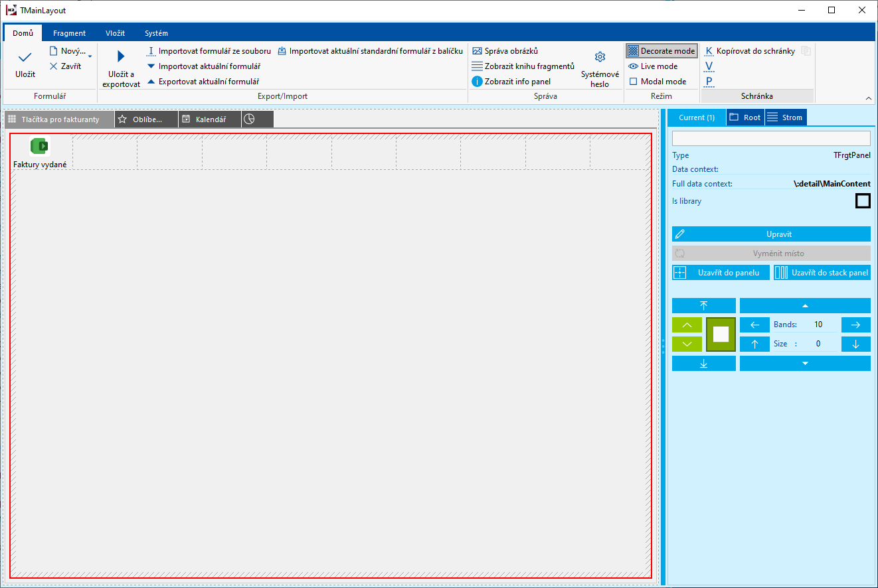The width and height of the screenshot is (878, 588).
Task: Enable Live mode
Action: [653, 66]
